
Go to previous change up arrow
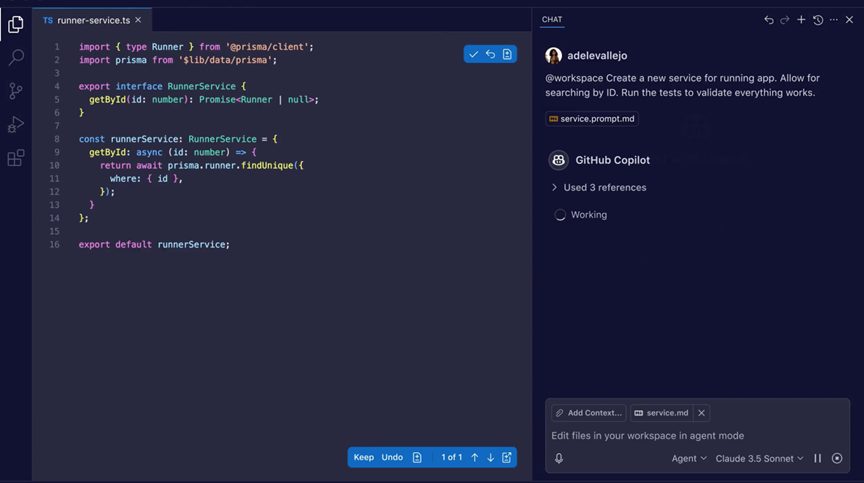[x=474, y=458]
